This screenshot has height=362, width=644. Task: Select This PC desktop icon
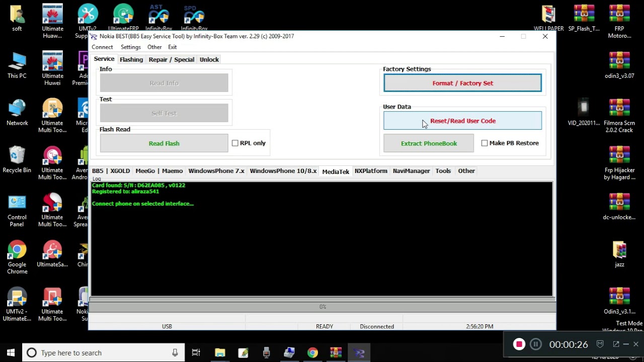(x=17, y=65)
